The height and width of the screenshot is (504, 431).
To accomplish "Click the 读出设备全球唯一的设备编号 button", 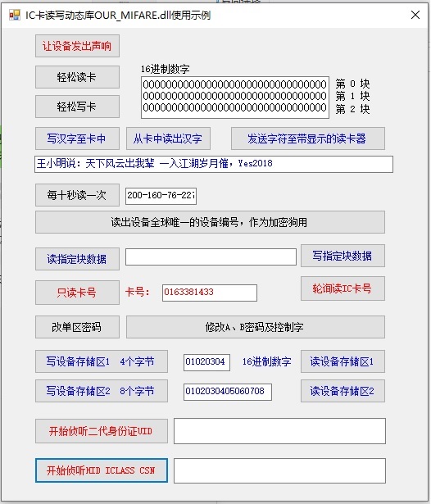I will [210, 222].
